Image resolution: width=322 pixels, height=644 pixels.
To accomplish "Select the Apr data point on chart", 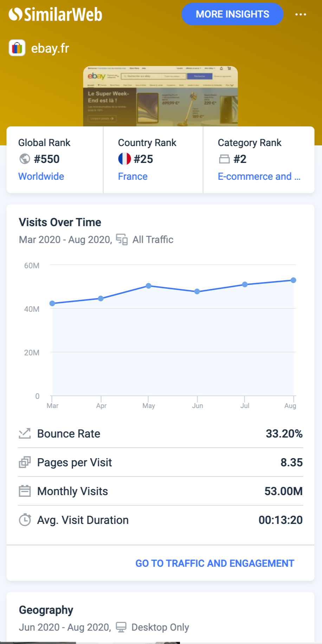I will [x=101, y=298].
